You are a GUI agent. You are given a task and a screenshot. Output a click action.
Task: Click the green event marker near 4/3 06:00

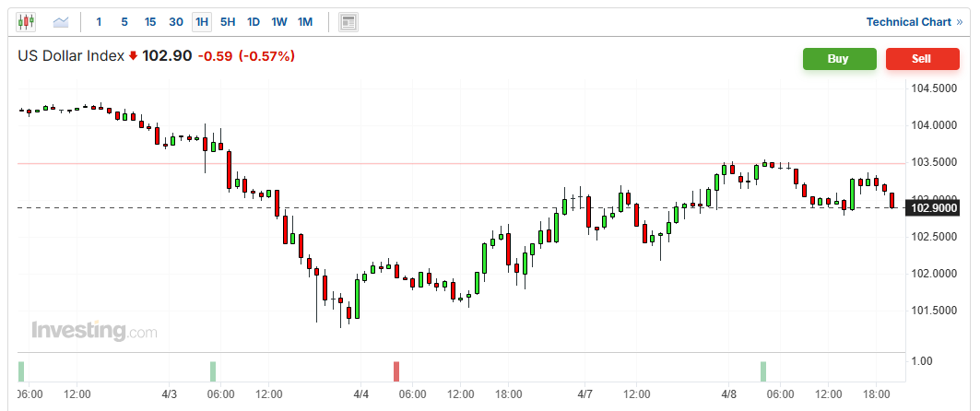point(213,371)
